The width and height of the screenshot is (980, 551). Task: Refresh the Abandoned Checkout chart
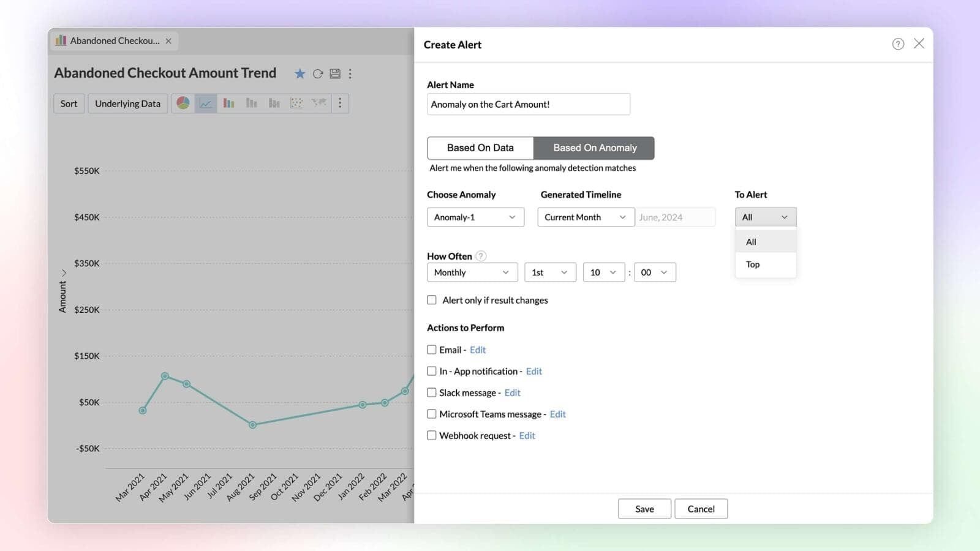[x=318, y=73]
